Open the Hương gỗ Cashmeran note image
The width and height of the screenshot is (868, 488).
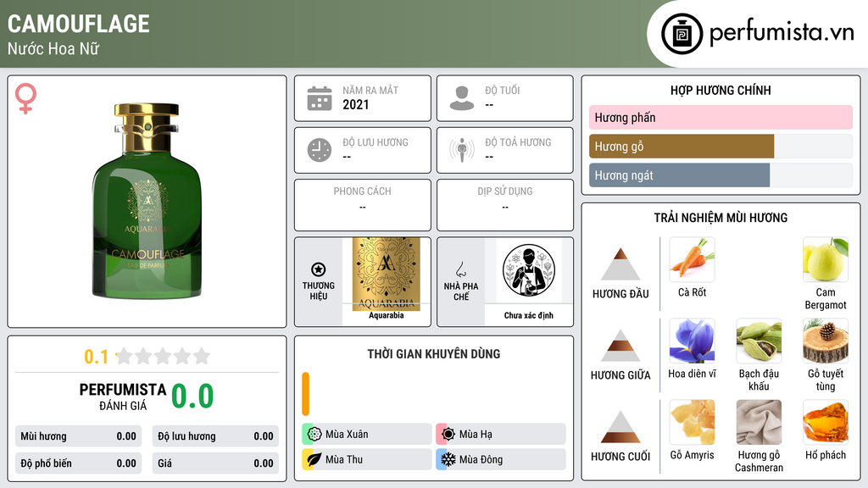[759, 422]
